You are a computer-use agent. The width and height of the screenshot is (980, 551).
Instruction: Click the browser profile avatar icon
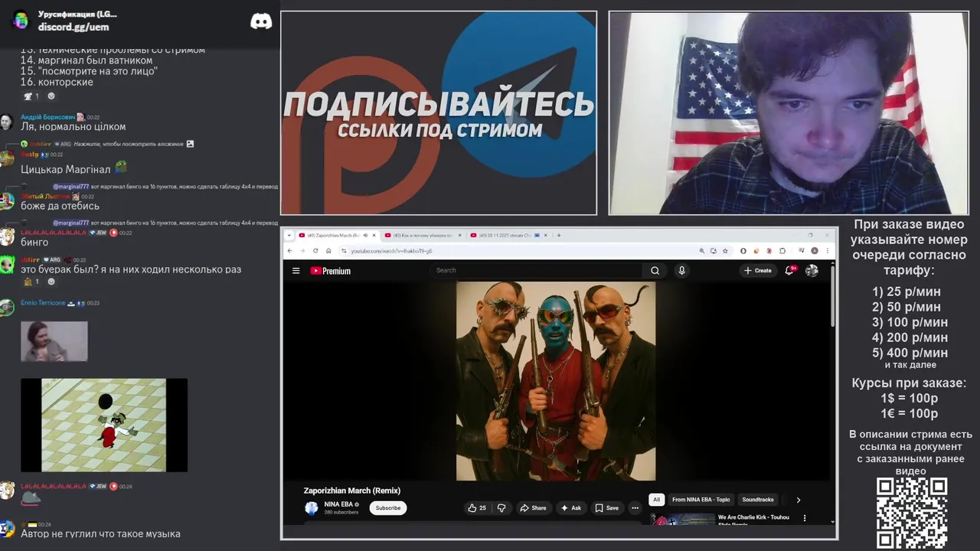point(815,250)
